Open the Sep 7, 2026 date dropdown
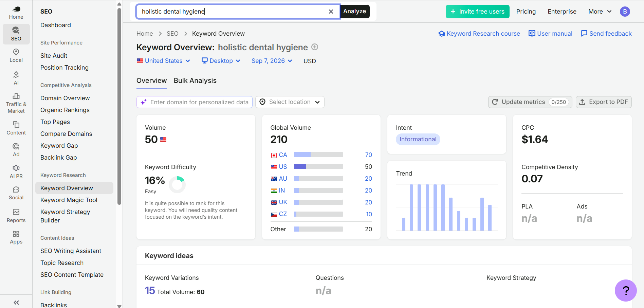Viewport: 644px width, 308px height. coord(272,61)
